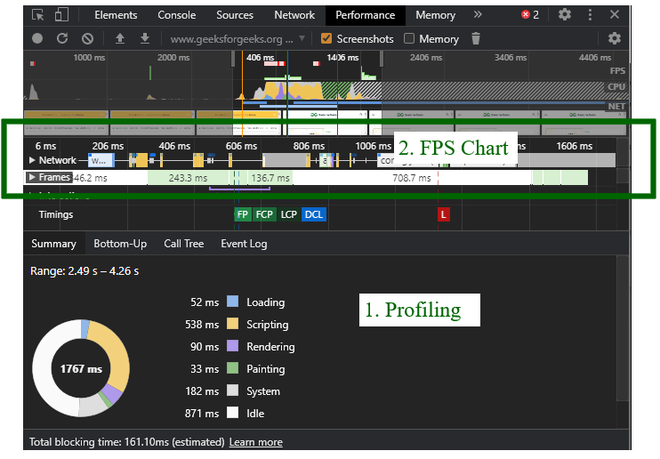Select the 708.7 ms frame

point(412,178)
